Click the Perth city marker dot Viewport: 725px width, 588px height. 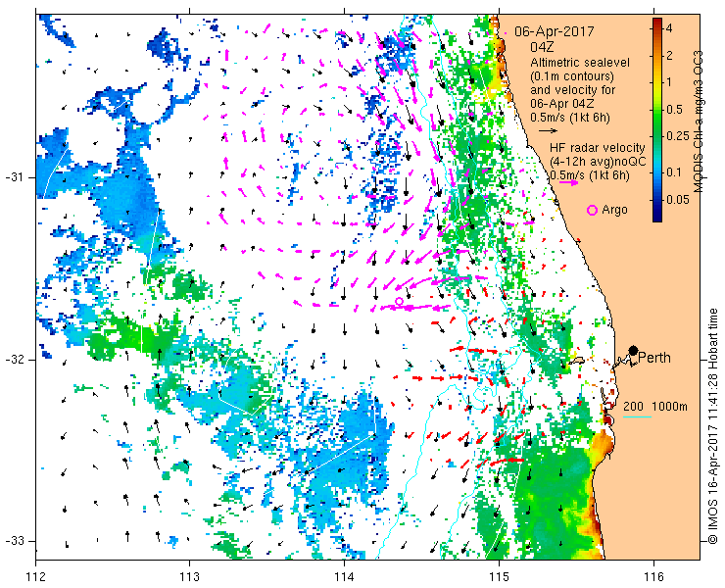click(634, 351)
